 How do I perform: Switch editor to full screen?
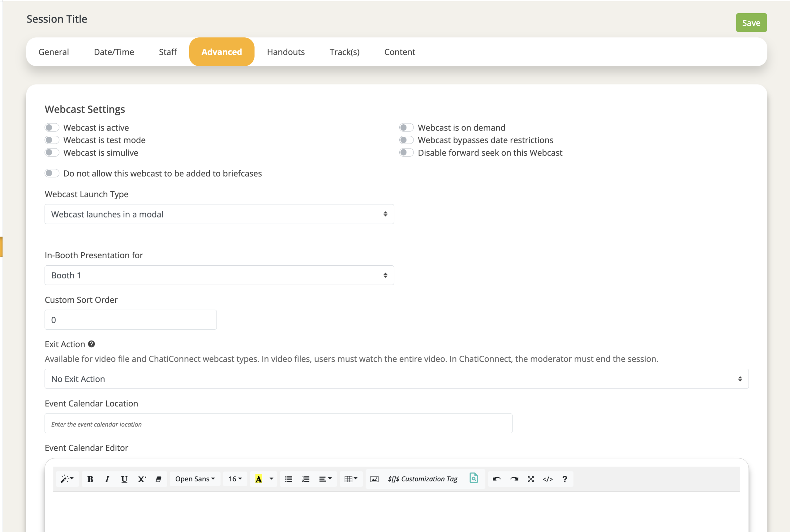tap(531, 479)
